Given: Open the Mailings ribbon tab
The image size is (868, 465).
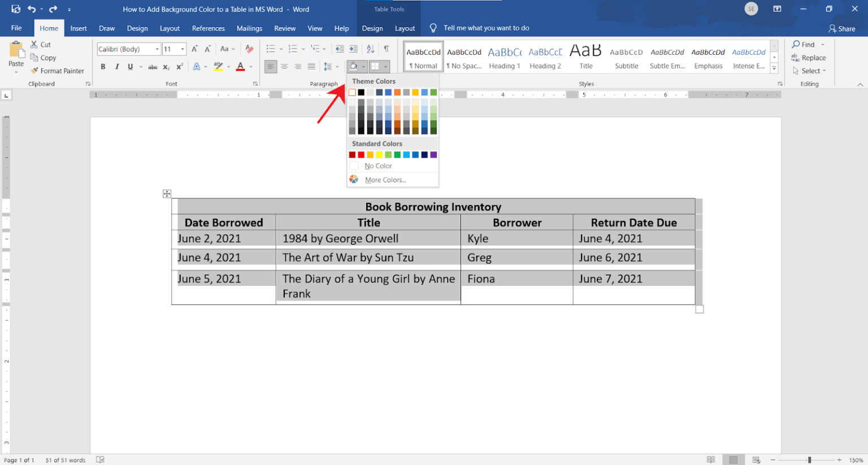Looking at the screenshot, I should coord(249,28).
